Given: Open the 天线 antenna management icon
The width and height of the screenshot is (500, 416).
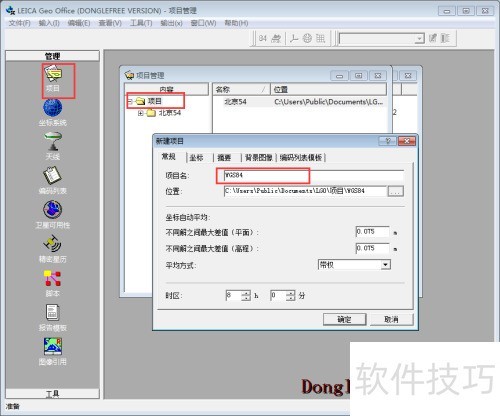Looking at the screenshot, I should click(53, 146).
